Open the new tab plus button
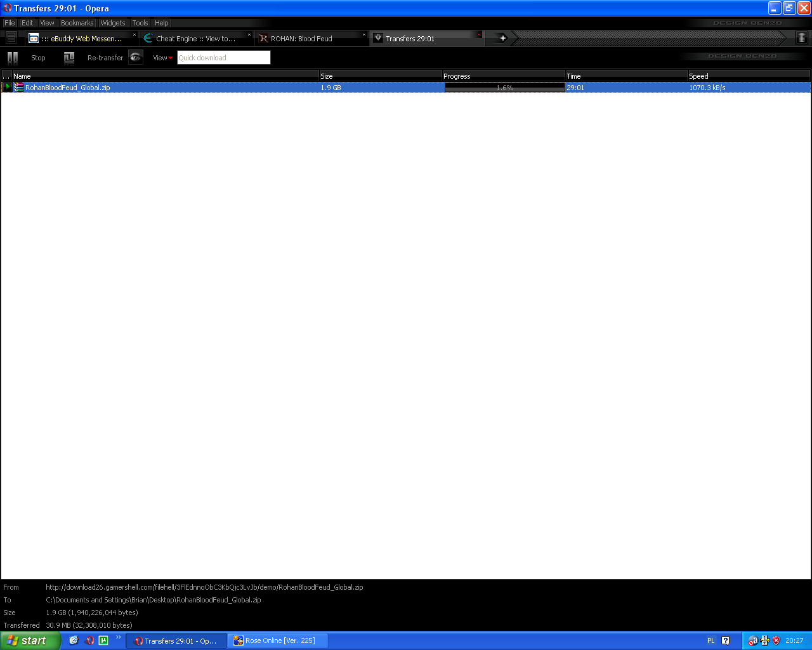This screenshot has height=650, width=812. click(x=502, y=39)
